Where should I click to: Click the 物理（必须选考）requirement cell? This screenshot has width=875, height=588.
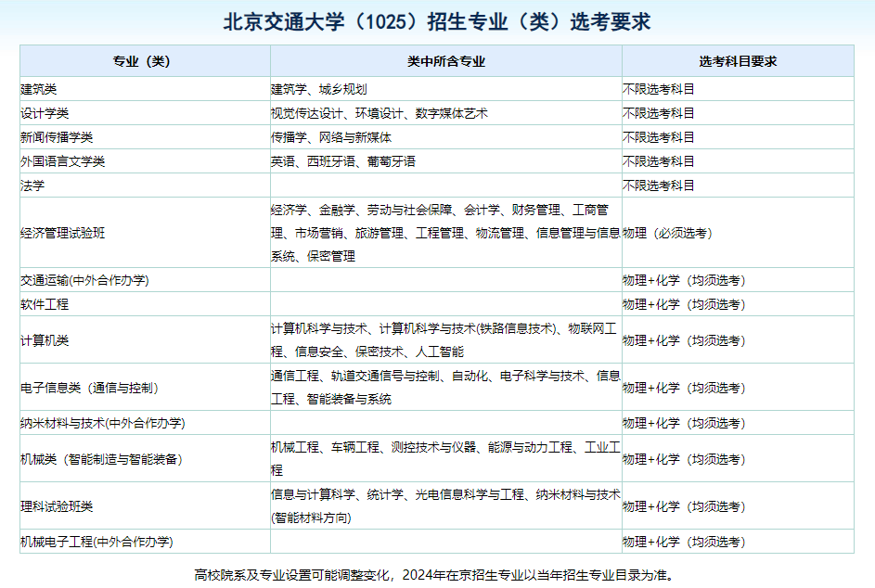pyautogui.click(x=738, y=233)
